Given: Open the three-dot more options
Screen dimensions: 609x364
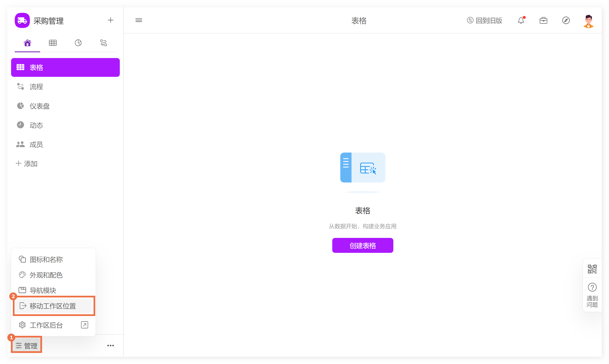Looking at the screenshot, I should (x=110, y=345).
